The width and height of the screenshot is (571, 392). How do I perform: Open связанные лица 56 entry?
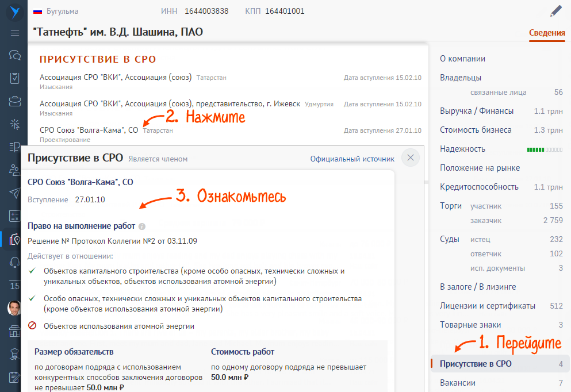(x=516, y=92)
